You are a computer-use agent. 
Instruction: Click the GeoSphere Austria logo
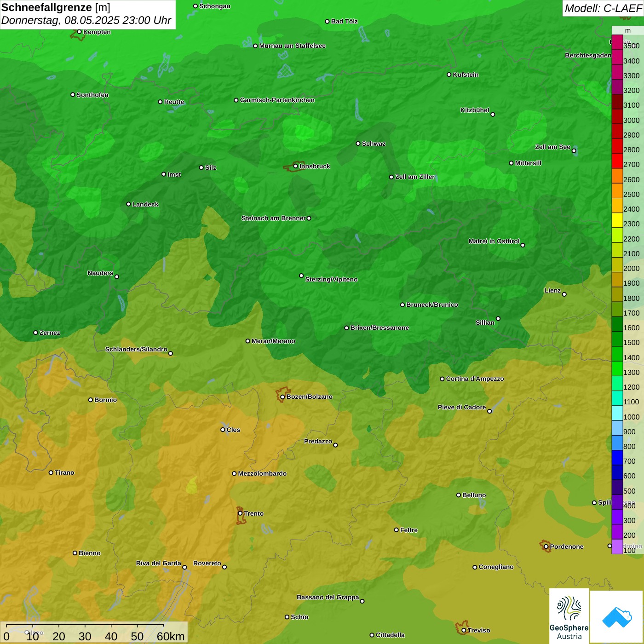pos(569,616)
